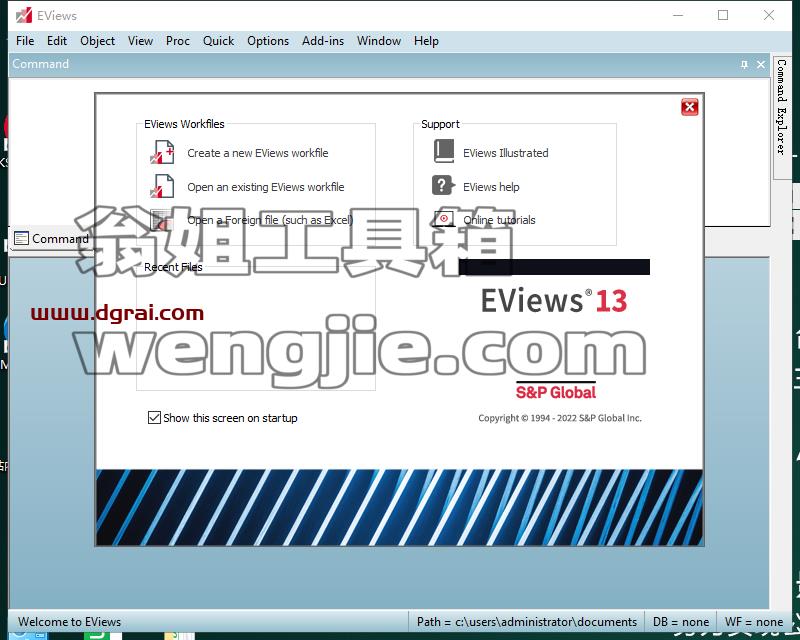Open the File menu

[x=25, y=41]
